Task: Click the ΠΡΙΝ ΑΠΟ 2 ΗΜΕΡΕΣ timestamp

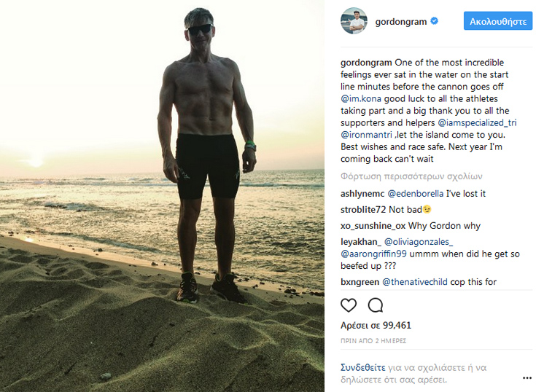Action: (373, 341)
